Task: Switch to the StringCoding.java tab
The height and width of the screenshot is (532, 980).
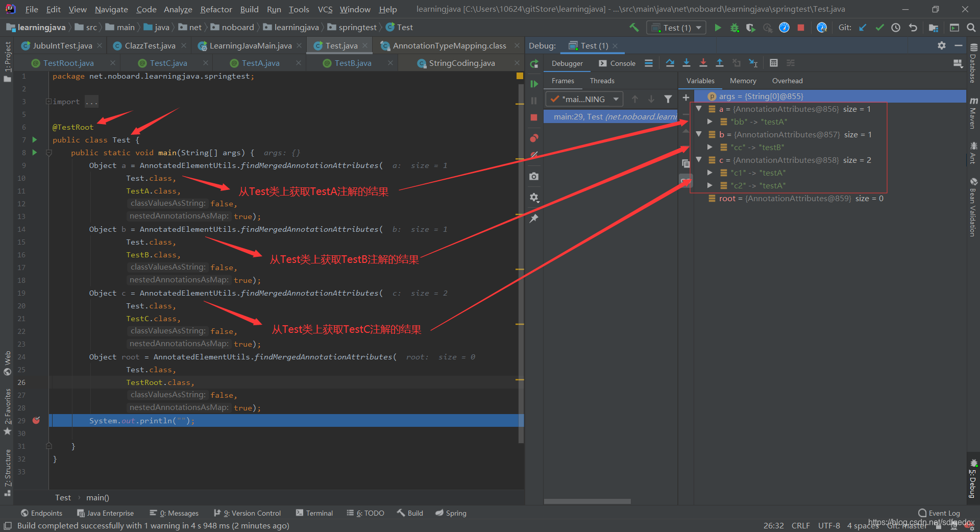Action: [x=461, y=63]
